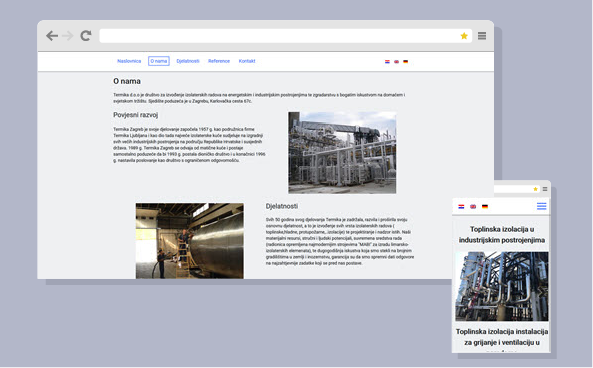Click Toplinska izolacija instalacija za grijanje heading

pyautogui.click(x=502, y=337)
